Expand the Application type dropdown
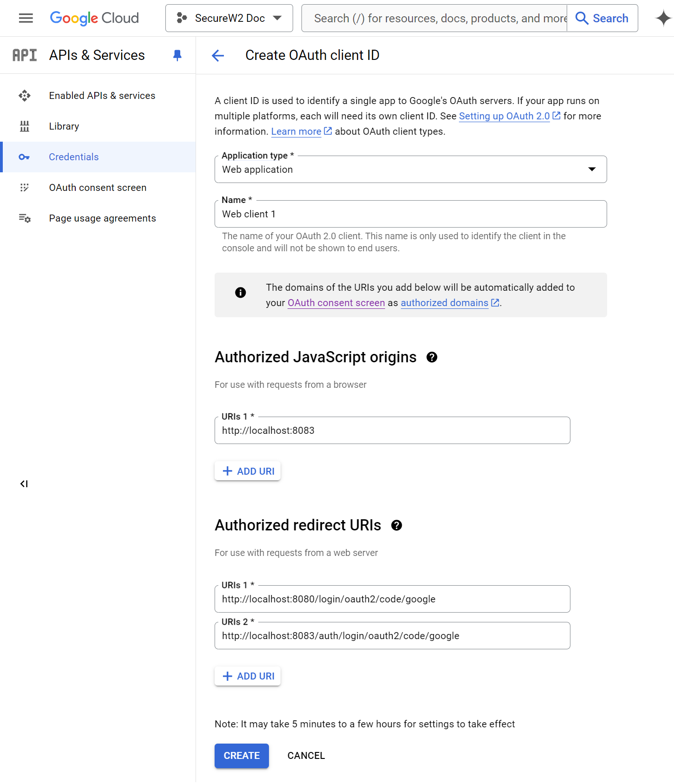The width and height of the screenshot is (674, 784). 411,170
